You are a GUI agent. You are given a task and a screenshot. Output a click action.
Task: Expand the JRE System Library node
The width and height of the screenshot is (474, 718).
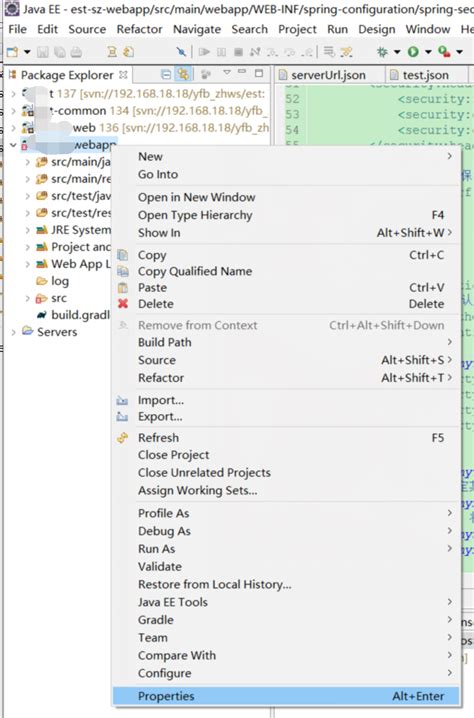point(27,230)
